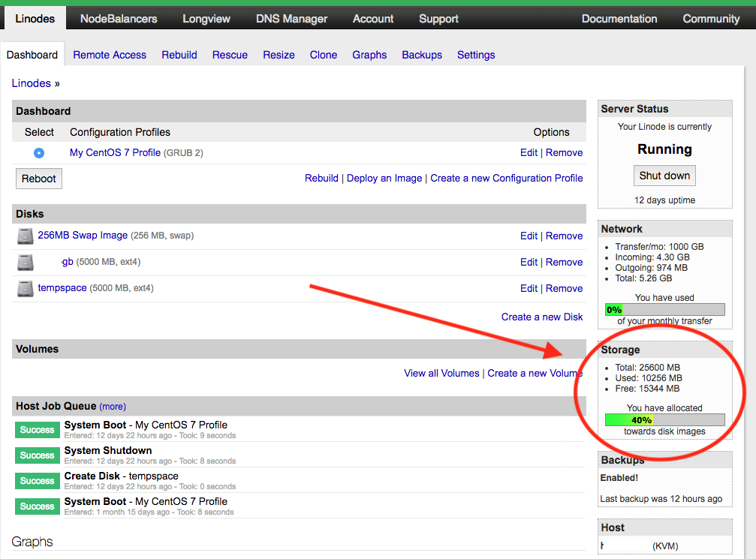Switch to the Remote Access tab
This screenshot has width=756, height=559.
point(110,55)
